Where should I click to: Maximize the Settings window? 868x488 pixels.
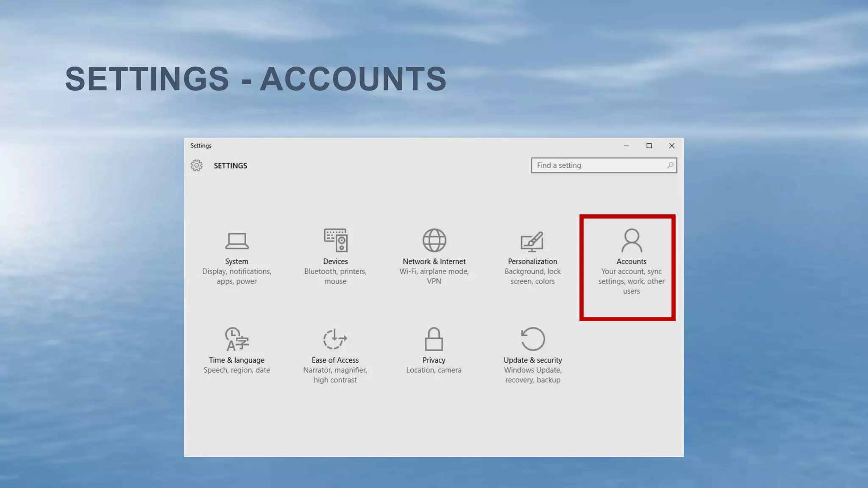(x=649, y=146)
